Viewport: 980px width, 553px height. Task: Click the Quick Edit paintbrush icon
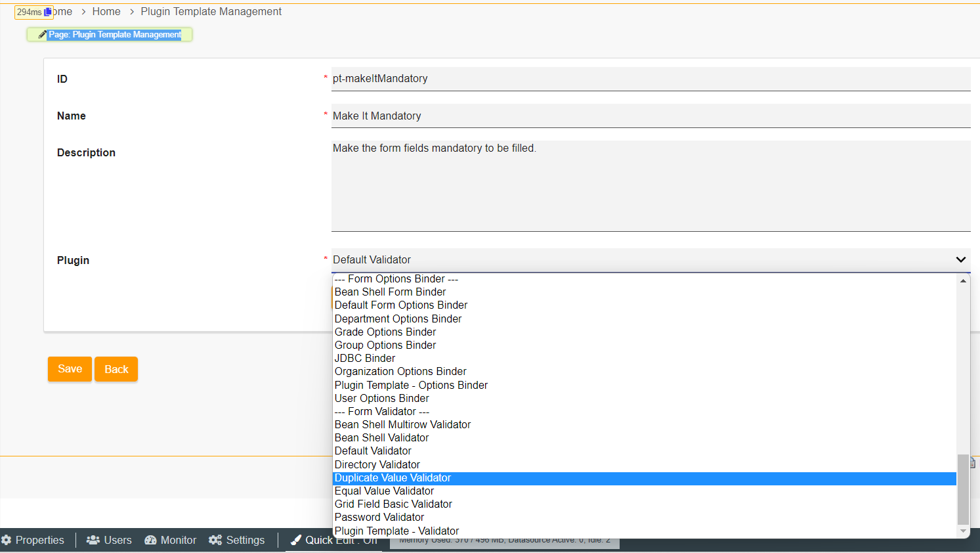pos(296,540)
